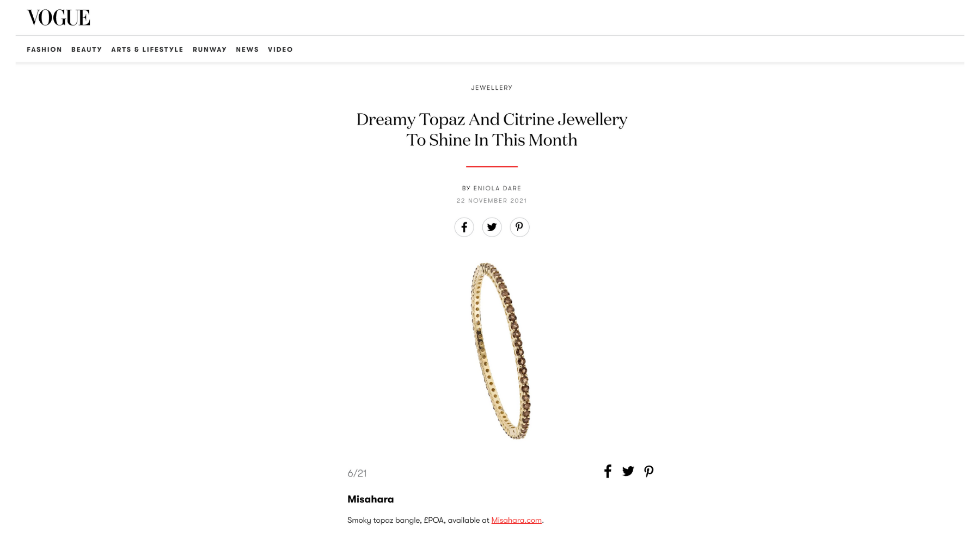Click the 6/21 slide counter
Screen dimensions: 980x544
[357, 473]
